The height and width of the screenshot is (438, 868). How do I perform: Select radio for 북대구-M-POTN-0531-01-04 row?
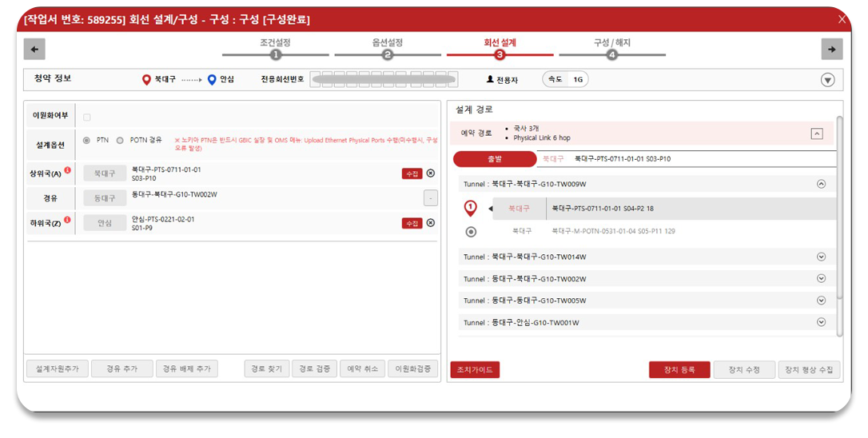[471, 232]
